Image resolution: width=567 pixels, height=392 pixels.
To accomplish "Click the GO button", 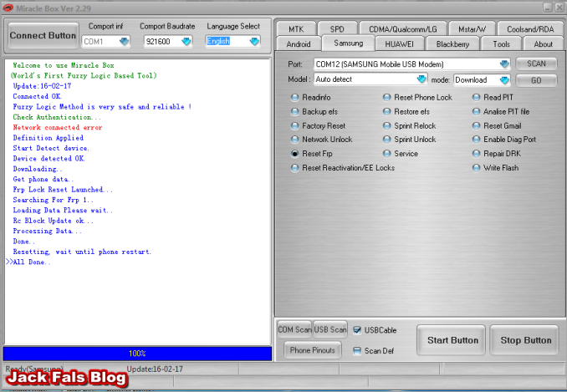I will (x=536, y=80).
